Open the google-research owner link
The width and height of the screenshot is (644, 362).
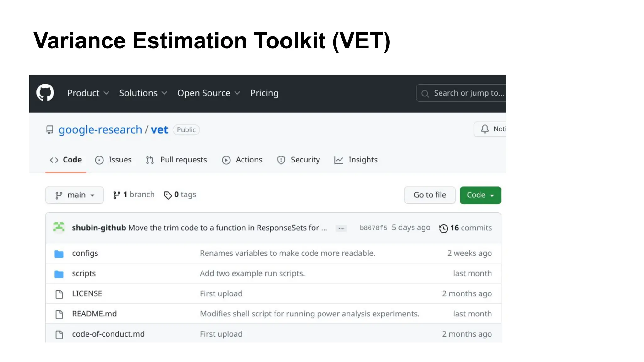coord(100,130)
